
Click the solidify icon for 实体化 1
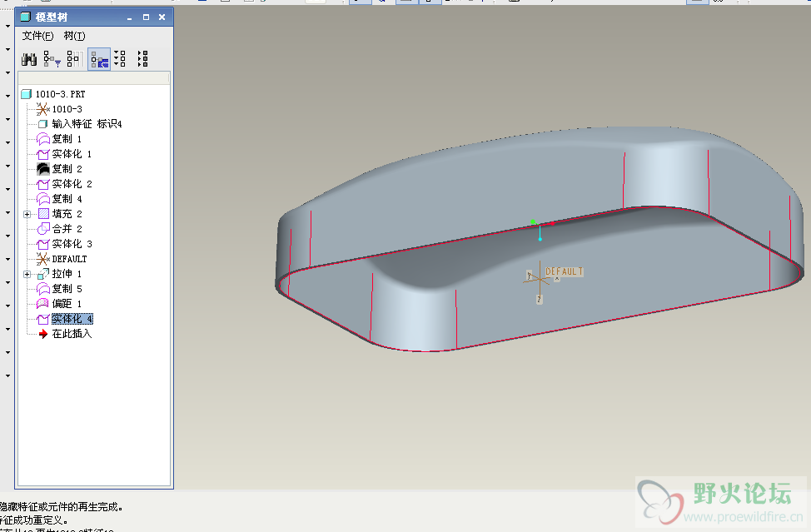[x=43, y=154]
